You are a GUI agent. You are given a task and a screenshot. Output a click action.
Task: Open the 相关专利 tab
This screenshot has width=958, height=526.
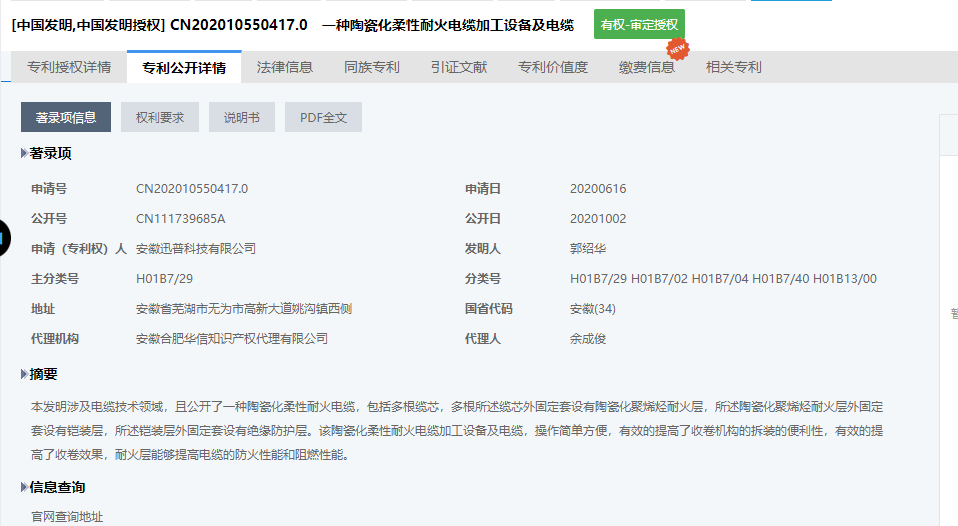733,68
